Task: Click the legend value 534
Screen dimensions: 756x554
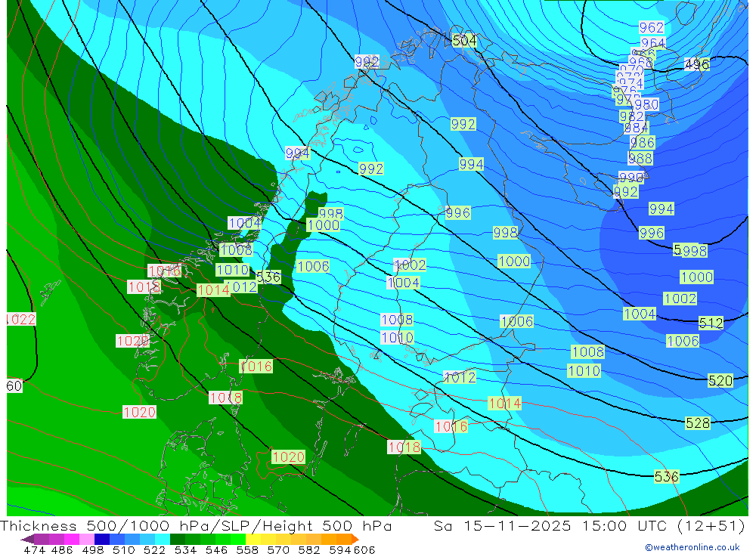Action: click(185, 549)
